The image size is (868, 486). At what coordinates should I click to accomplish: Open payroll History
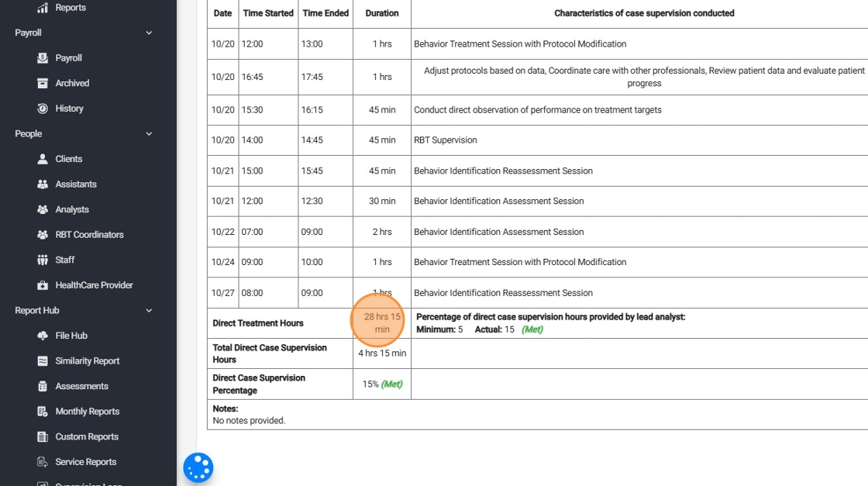tap(69, 109)
